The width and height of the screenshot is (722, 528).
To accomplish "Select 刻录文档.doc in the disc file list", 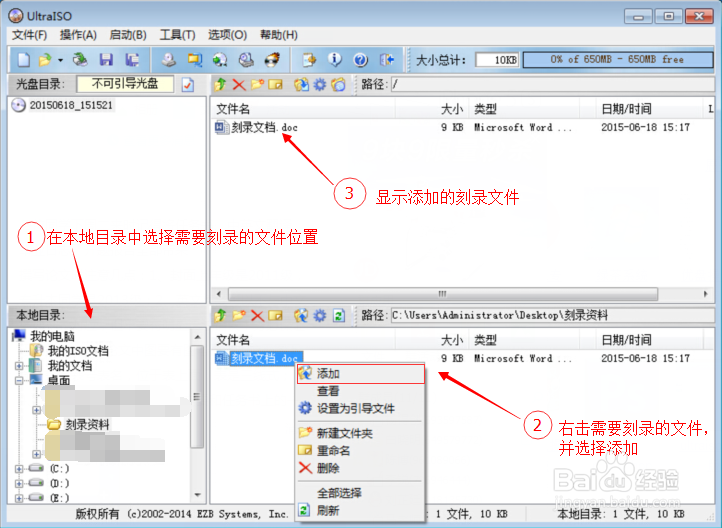I will (x=264, y=128).
